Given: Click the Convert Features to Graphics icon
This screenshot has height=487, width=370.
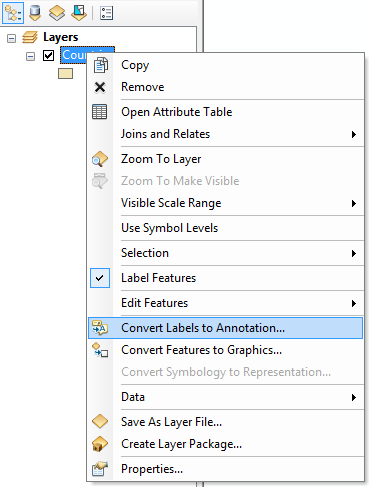Looking at the screenshot, I should pos(100,350).
